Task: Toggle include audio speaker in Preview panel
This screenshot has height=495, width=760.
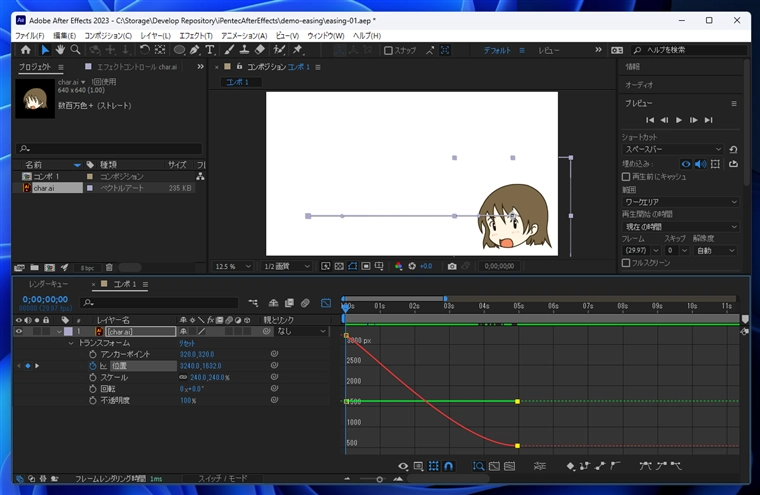Action: (x=700, y=164)
